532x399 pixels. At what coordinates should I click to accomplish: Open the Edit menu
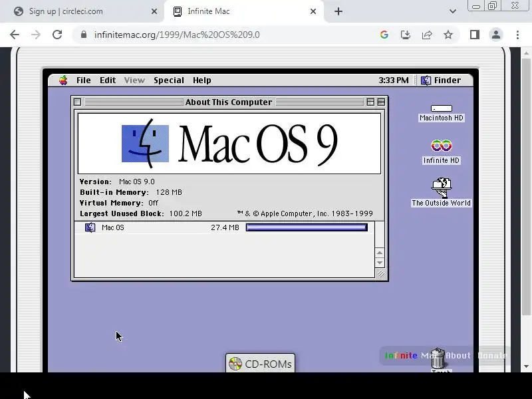pos(108,80)
